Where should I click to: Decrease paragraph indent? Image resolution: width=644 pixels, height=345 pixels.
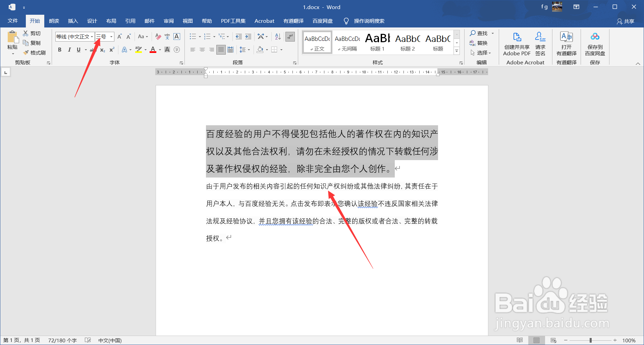coord(238,37)
